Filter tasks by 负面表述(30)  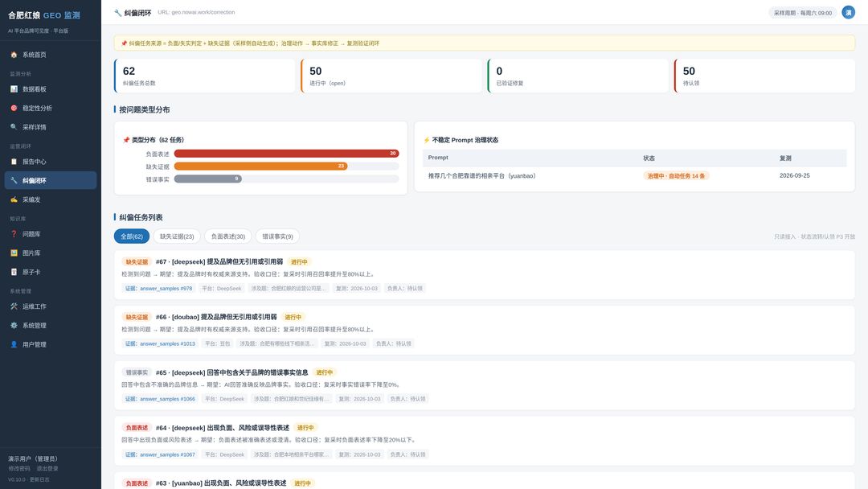pos(228,236)
